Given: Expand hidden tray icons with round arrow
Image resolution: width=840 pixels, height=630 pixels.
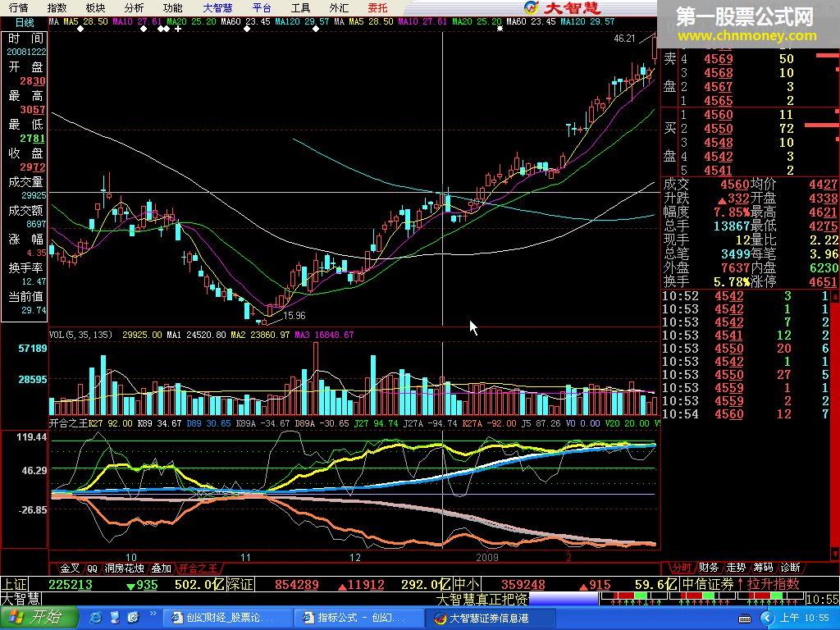Looking at the screenshot, I should tap(768, 619).
